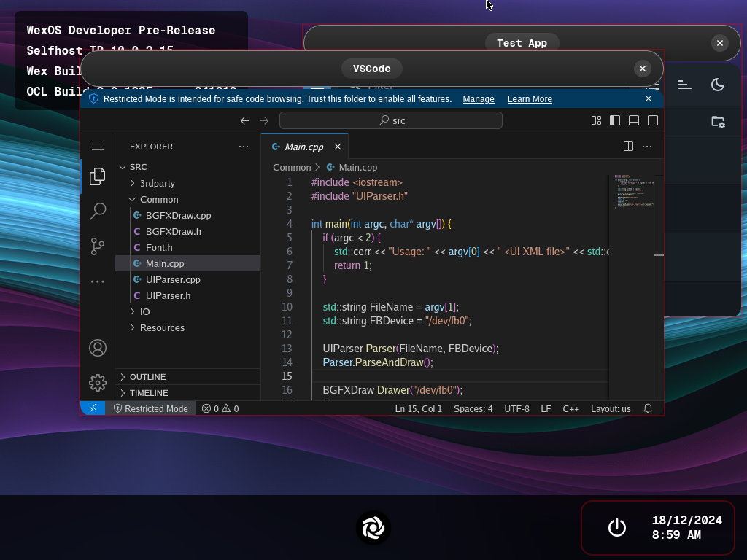747x560 pixels.
Task: Click the date and time clock
Action: [687, 527]
